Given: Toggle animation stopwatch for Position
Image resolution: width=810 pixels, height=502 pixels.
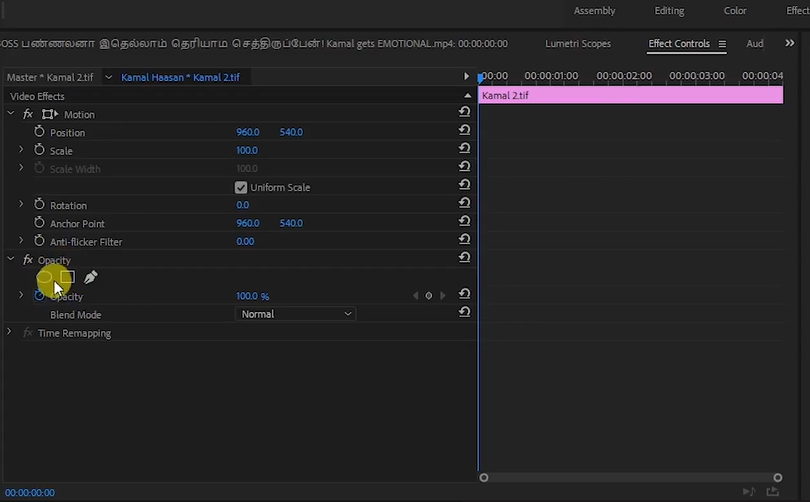Looking at the screenshot, I should (x=39, y=131).
